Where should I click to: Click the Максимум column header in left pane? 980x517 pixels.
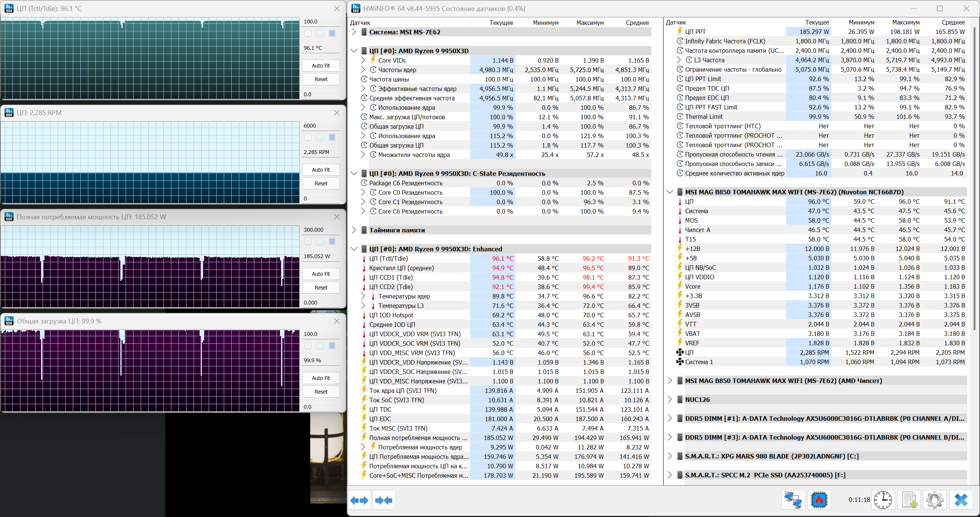coord(590,22)
